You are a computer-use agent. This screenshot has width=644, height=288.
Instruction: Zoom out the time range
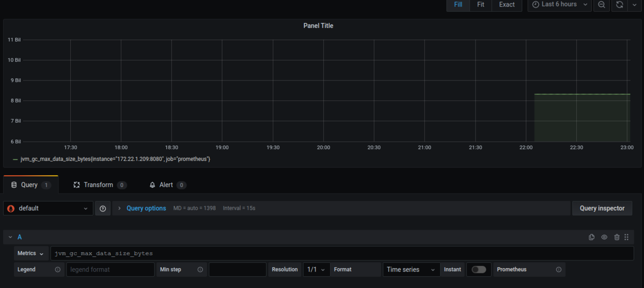click(602, 4)
